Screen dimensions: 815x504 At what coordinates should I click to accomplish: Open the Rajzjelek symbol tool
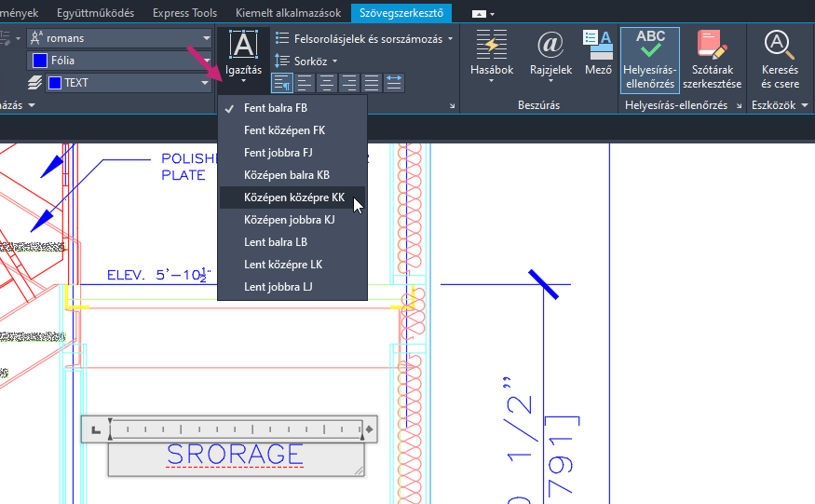coord(551,56)
